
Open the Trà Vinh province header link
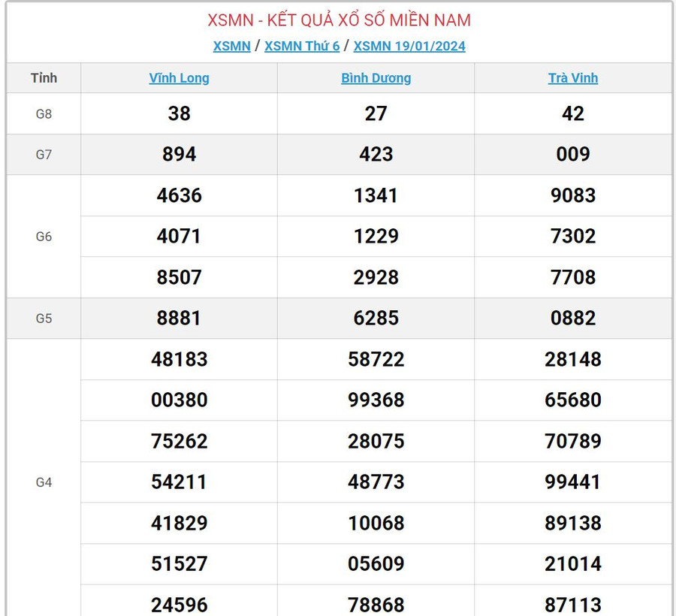(572, 78)
